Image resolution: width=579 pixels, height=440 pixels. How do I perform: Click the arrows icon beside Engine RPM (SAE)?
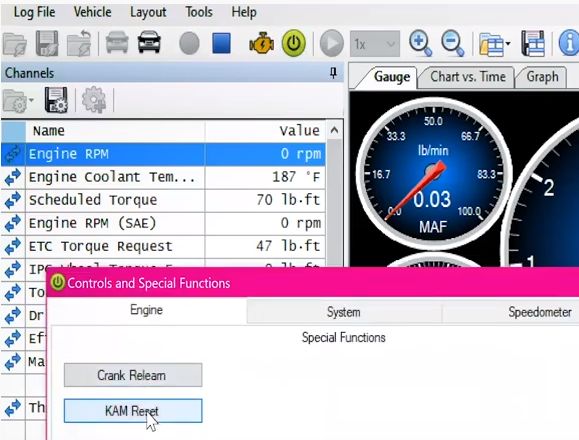pyautogui.click(x=13, y=223)
